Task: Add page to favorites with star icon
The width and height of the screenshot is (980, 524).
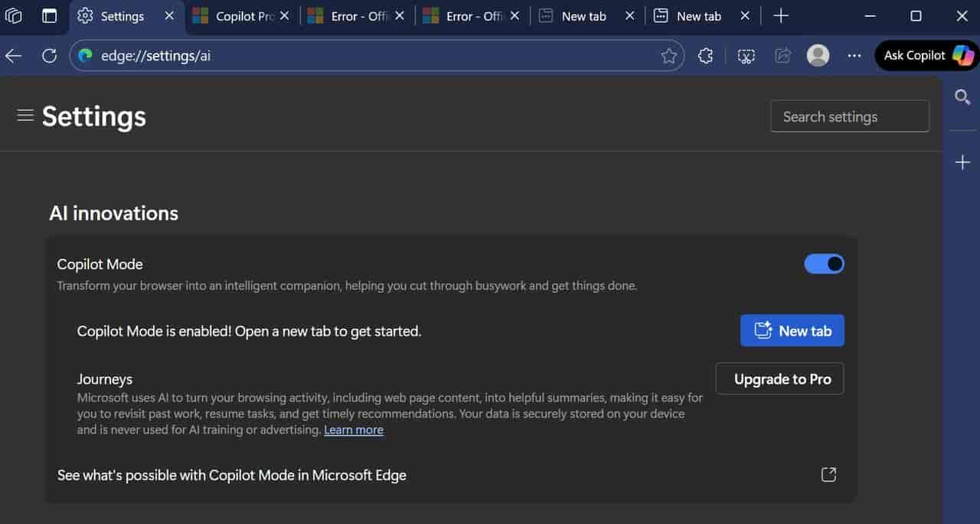Action: (669, 55)
